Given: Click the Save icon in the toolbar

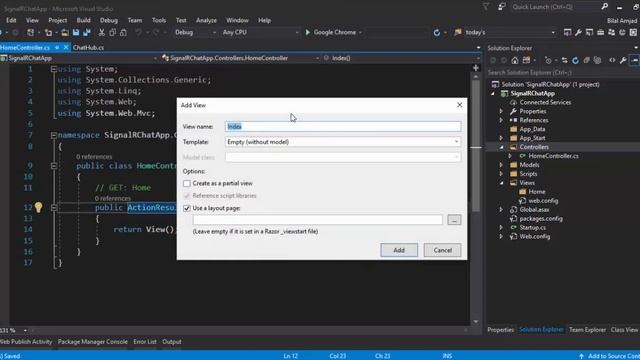Looking at the screenshot, I should click(x=76, y=32).
